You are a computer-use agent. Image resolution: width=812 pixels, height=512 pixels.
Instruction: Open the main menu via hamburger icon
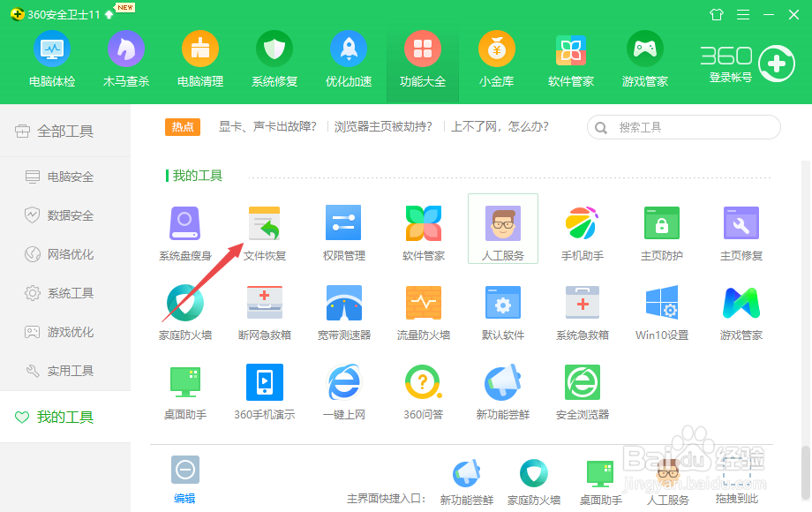click(x=742, y=14)
